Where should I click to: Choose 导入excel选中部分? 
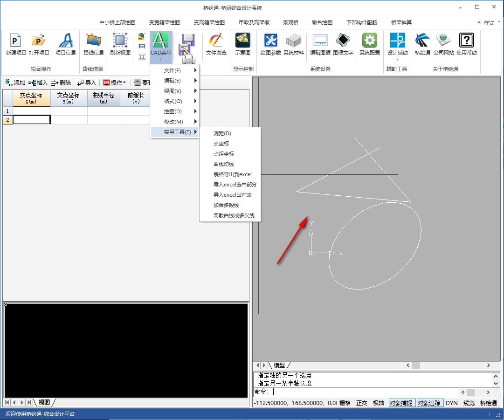coord(230,185)
